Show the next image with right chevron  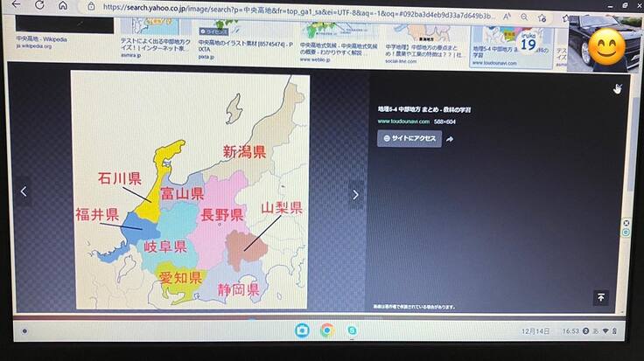(x=355, y=194)
